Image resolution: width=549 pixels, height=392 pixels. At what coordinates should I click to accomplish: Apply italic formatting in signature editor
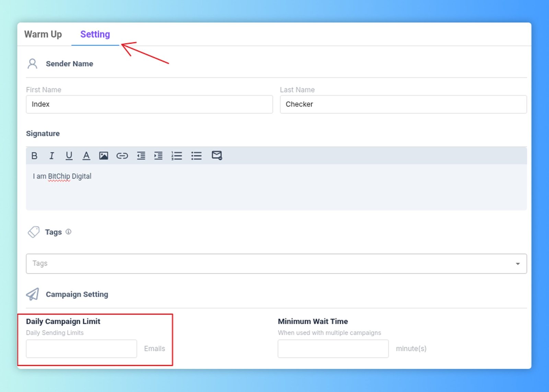(51, 156)
